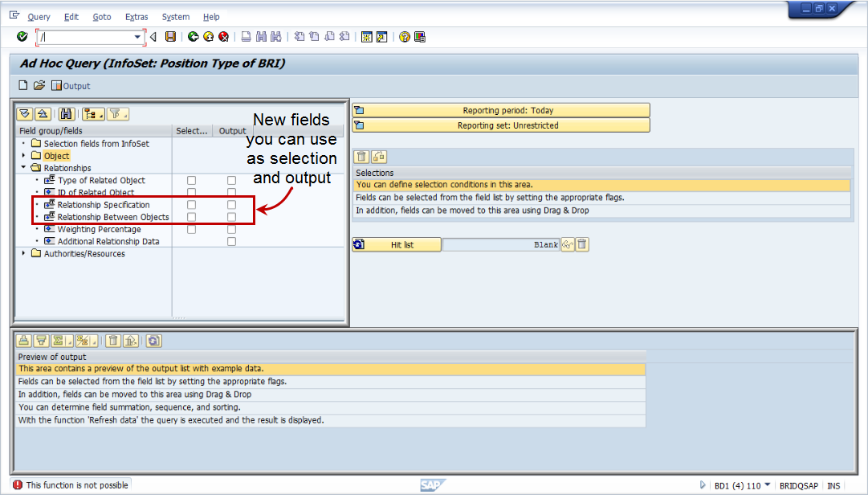Click the Find binoculars icon in the standard toolbar

(x=261, y=36)
